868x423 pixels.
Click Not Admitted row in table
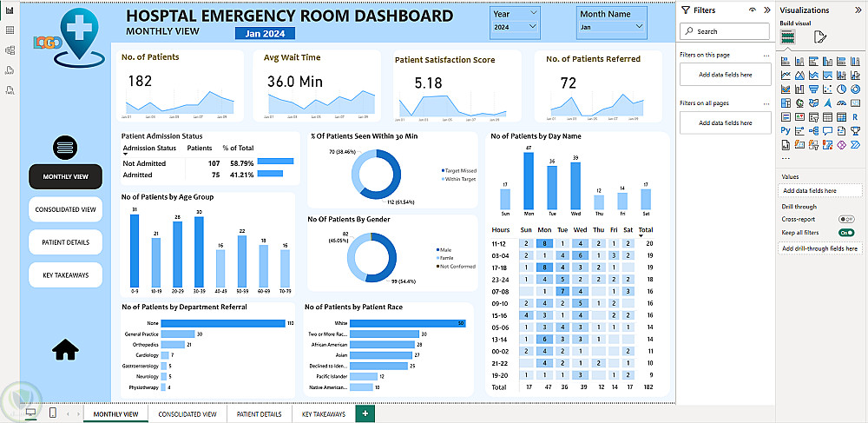(x=208, y=163)
